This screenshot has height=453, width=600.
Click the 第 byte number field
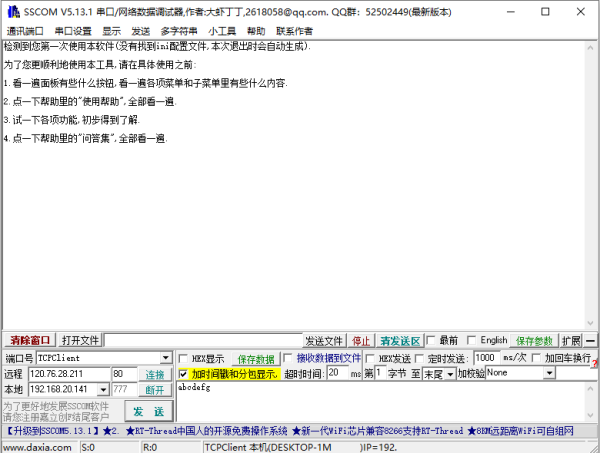[380, 373]
